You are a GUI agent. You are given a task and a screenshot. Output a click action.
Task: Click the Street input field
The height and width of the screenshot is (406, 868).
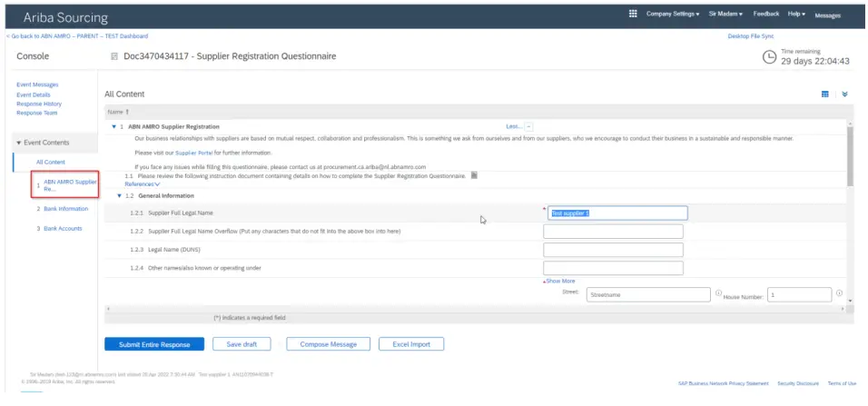pos(648,294)
